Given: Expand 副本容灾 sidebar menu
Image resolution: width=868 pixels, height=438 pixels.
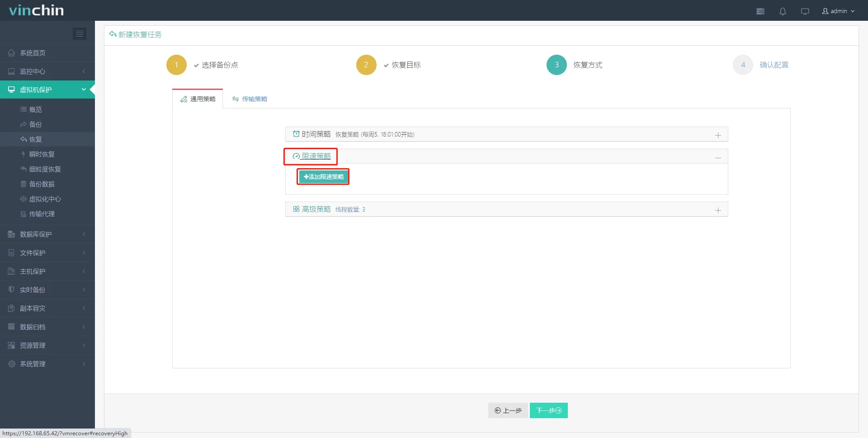Looking at the screenshot, I should click(x=47, y=308).
